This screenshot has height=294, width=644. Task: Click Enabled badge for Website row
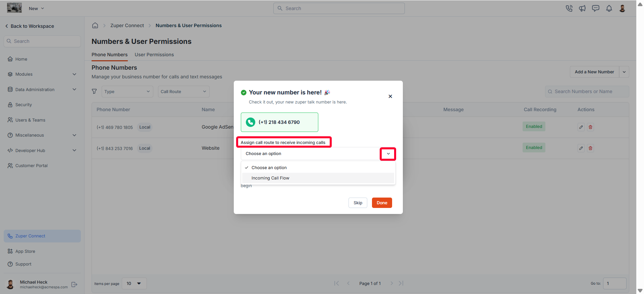534,148
